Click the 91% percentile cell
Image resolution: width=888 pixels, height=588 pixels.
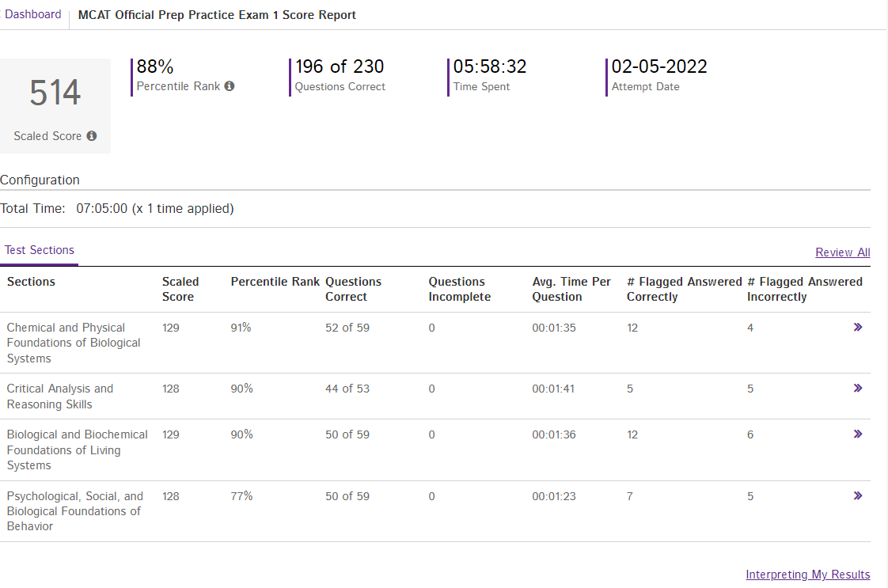241,328
